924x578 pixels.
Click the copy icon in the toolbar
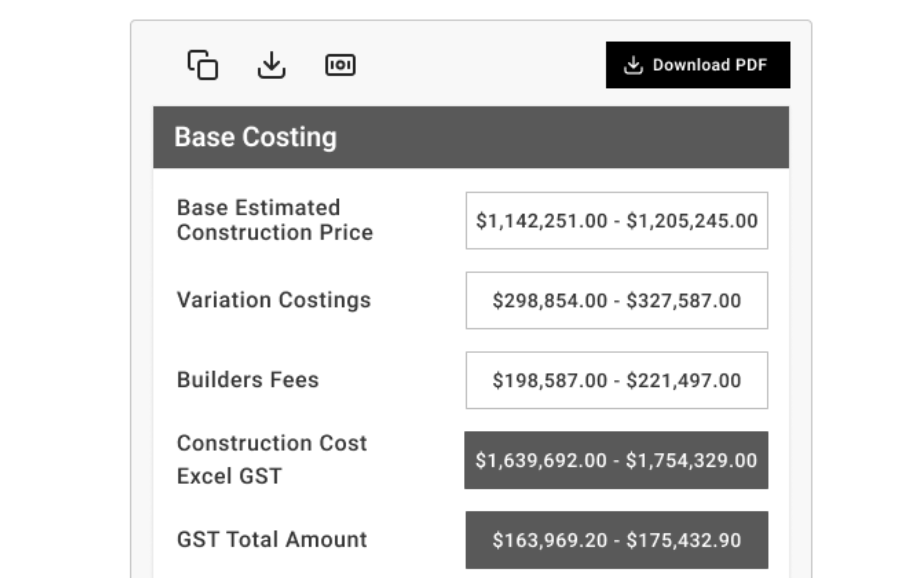(x=203, y=65)
